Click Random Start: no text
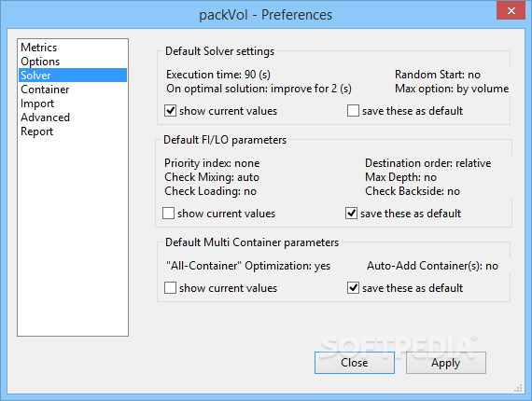 tap(438, 75)
